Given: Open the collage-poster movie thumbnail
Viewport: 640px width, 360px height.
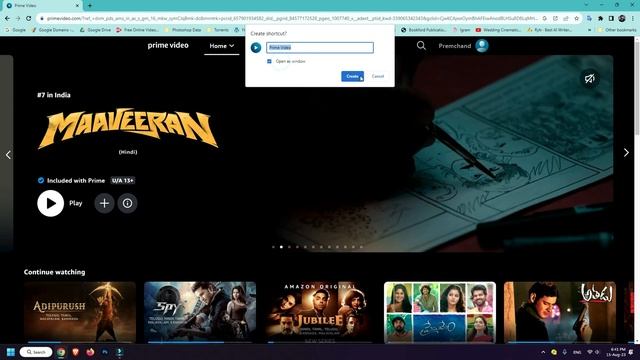Looking at the screenshot, I should (440, 312).
